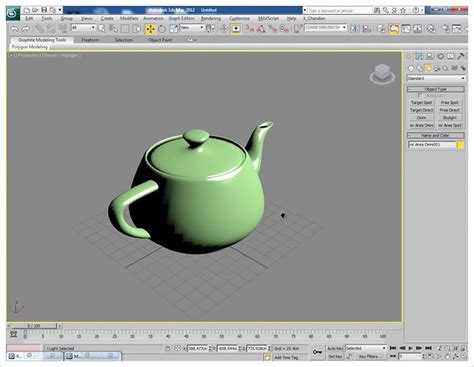Viewport: 474px width, 367px height.
Task: Open the selection filter All dropdown
Action: click(x=84, y=28)
